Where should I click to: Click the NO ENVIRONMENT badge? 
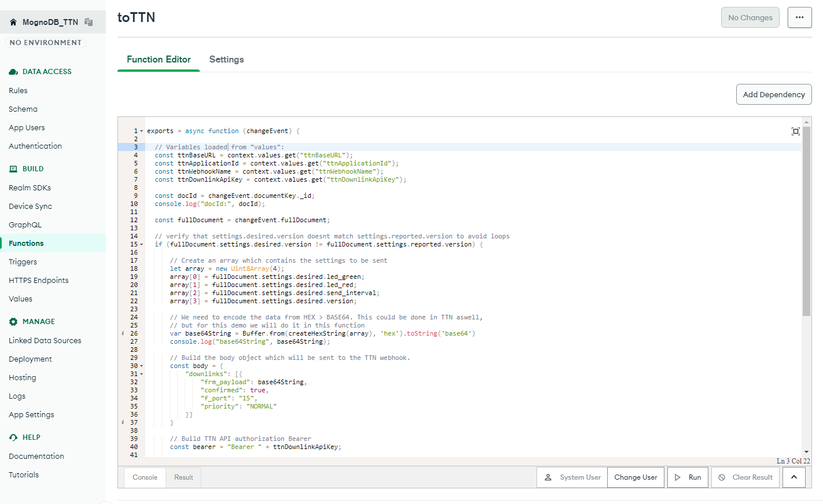point(46,43)
